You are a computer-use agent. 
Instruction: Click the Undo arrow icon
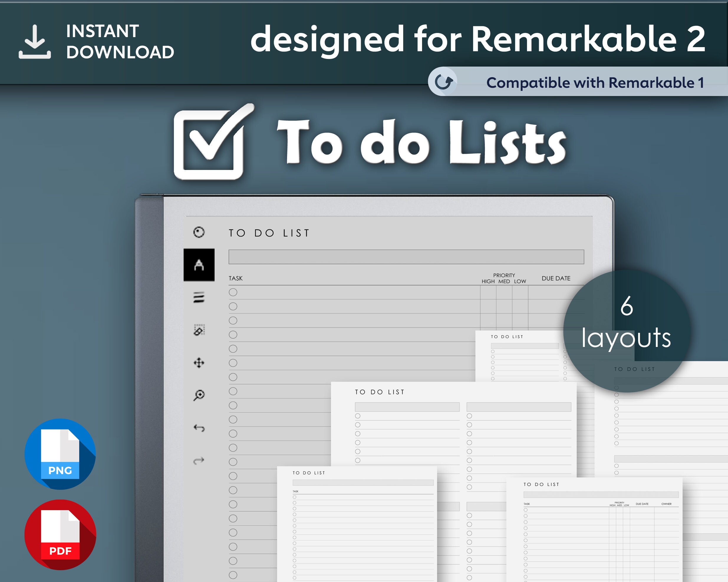point(199,429)
